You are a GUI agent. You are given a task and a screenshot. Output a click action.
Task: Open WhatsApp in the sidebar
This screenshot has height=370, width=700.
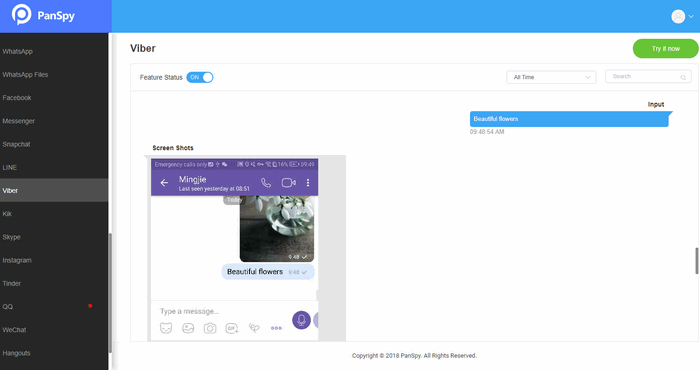54,51
